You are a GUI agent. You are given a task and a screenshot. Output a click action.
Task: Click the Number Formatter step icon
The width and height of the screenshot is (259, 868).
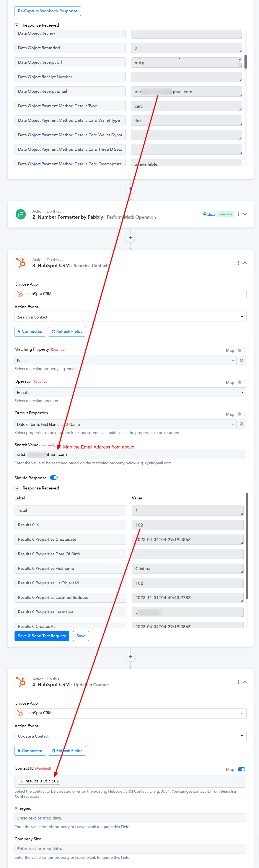click(21, 214)
